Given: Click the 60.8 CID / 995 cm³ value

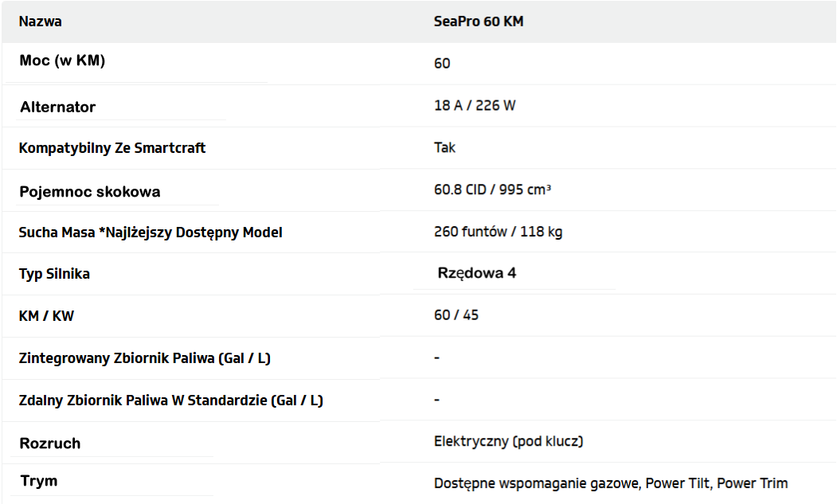Looking at the screenshot, I should click(x=493, y=190).
